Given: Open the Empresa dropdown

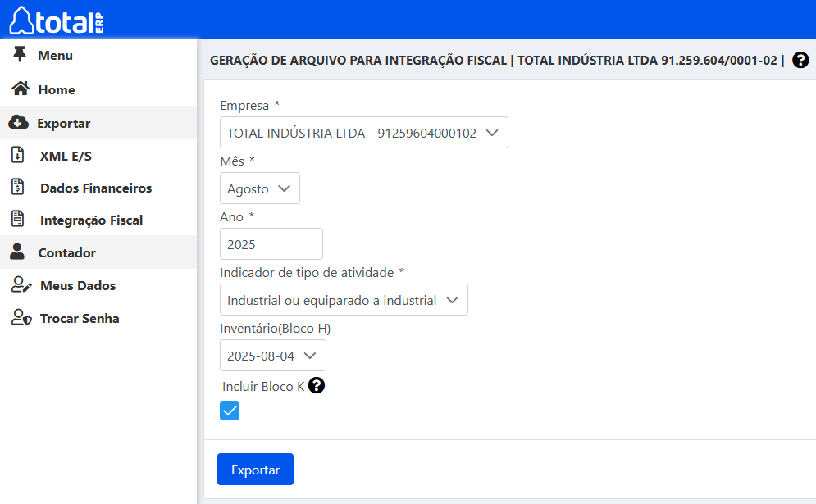Looking at the screenshot, I should [x=364, y=133].
